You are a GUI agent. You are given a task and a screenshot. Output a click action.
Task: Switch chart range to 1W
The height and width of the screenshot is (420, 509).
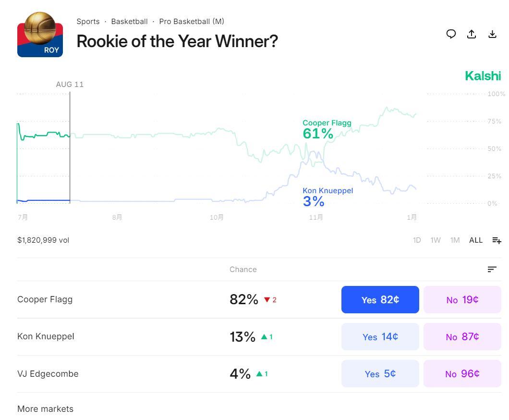click(436, 240)
